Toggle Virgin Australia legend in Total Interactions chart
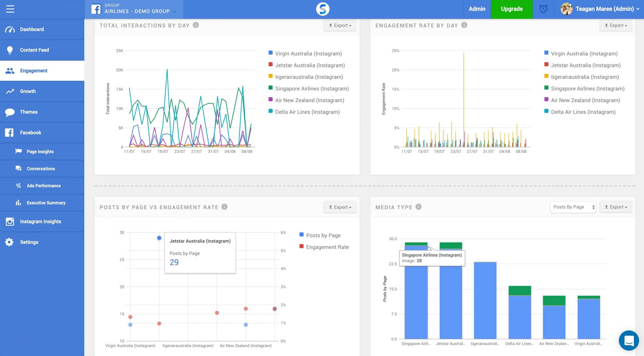 coord(305,53)
